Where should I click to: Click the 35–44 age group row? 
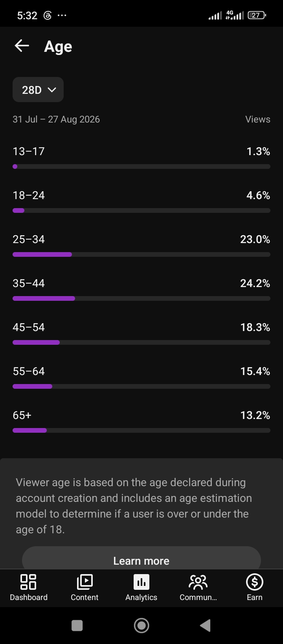point(141,290)
